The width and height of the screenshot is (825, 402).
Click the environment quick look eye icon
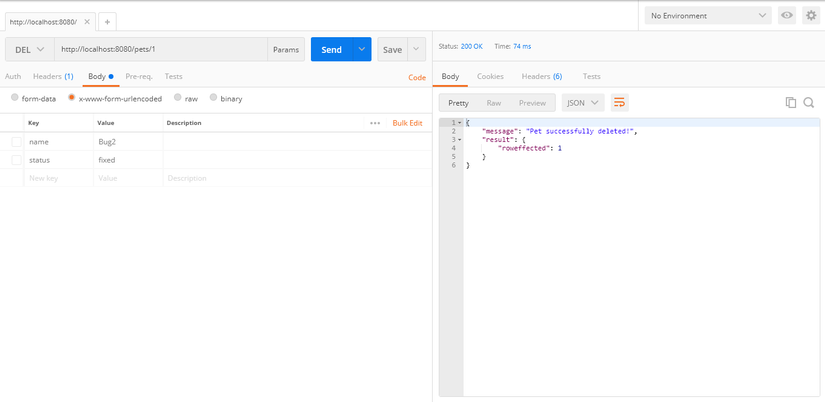click(787, 16)
